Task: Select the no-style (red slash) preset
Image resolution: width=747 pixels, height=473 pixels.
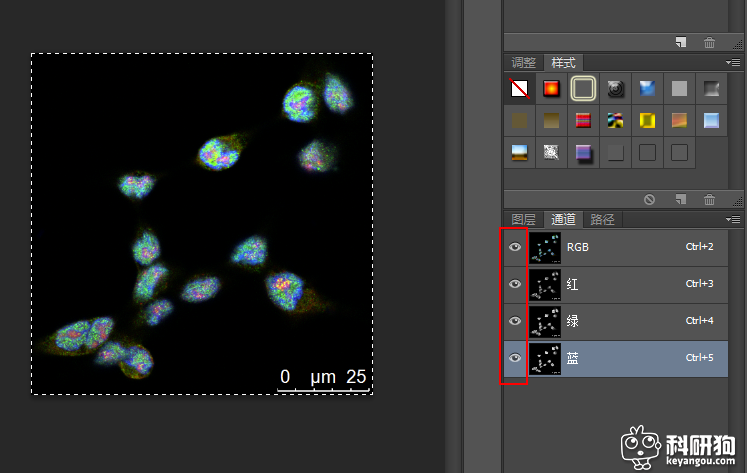Action: (519, 89)
